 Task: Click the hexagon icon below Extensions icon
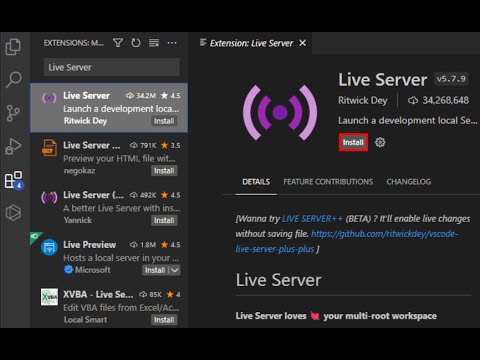[13, 213]
